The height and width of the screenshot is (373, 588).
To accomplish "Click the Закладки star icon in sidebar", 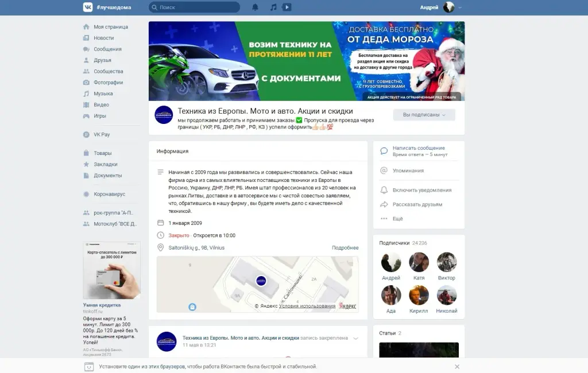I will pyautogui.click(x=86, y=164).
